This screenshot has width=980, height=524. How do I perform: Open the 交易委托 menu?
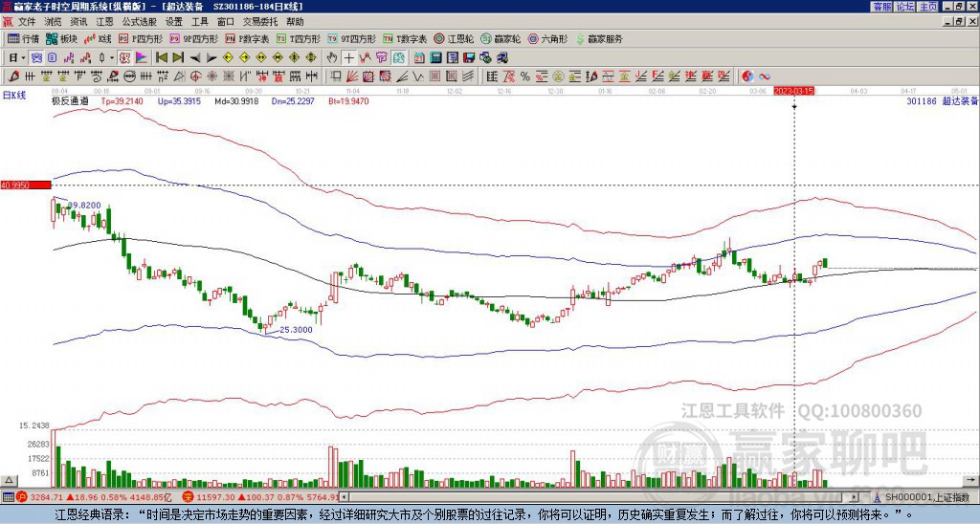coord(260,22)
